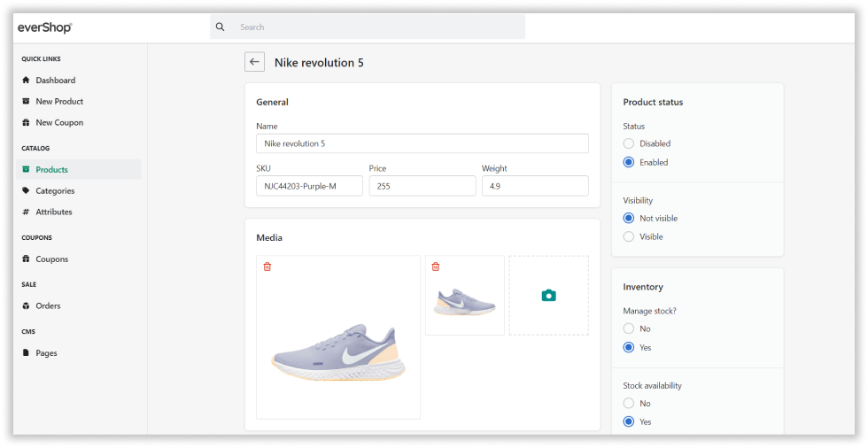Click the camera icon to upload image
Viewport: 868px width, 448px height.
coord(548,296)
